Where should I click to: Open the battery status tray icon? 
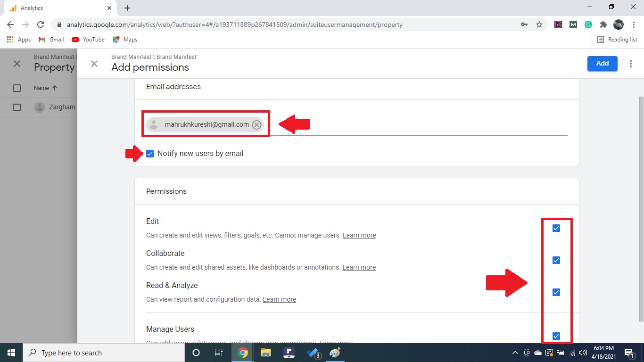point(561,353)
